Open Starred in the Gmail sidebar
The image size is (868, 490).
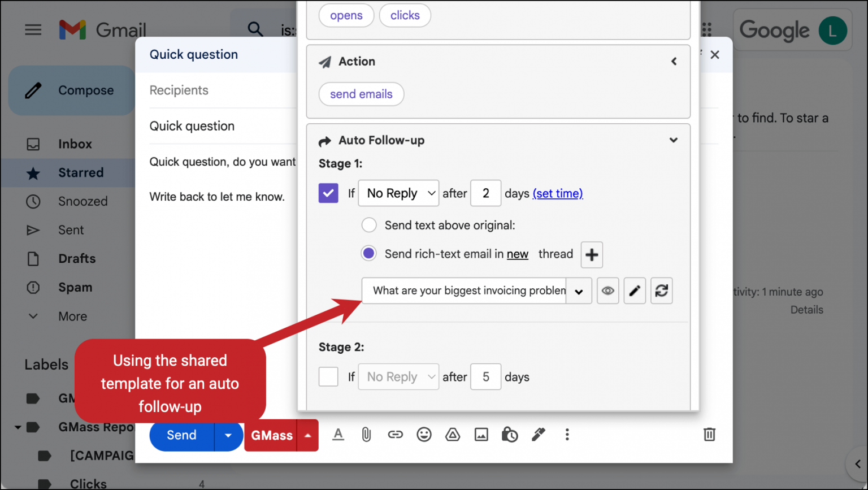point(81,172)
